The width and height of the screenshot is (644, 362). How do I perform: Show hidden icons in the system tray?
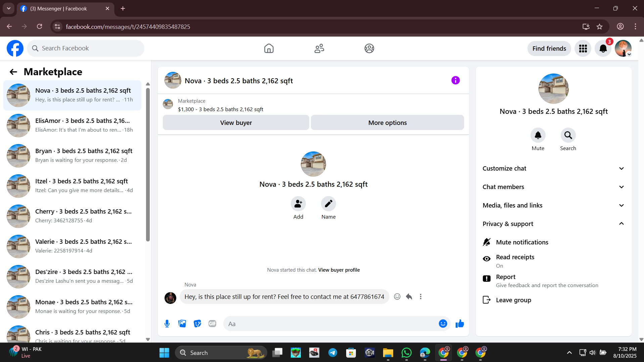pos(569,353)
